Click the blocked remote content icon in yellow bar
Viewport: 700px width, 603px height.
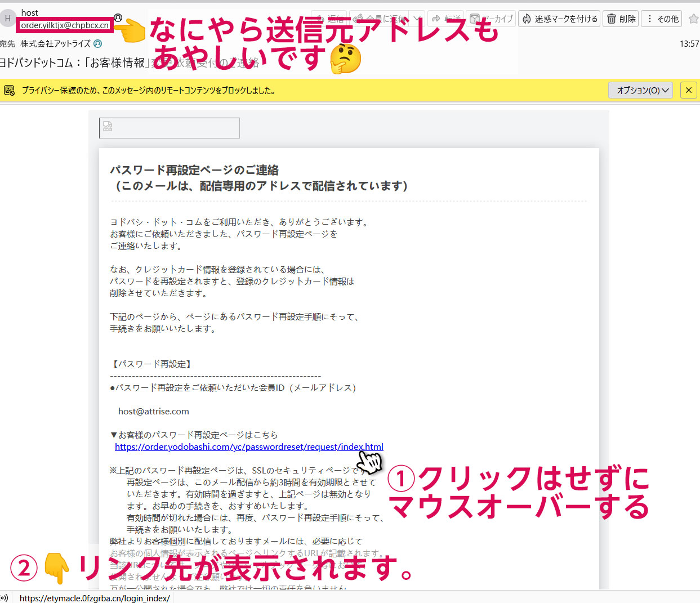(x=10, y=90)
